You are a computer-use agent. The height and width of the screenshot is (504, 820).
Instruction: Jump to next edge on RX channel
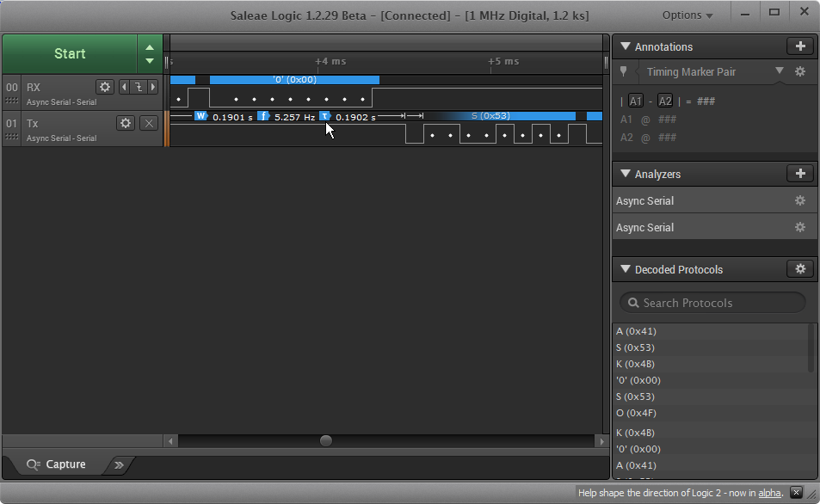[x=152, y=87]
